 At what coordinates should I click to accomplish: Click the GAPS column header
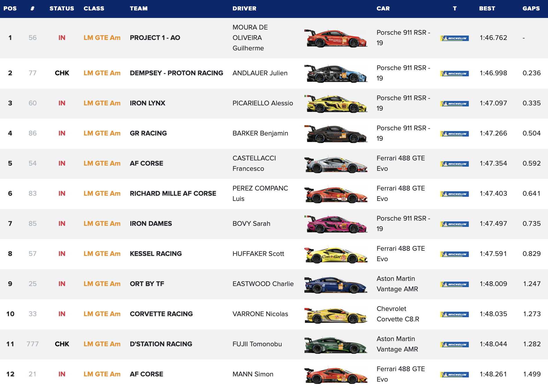tap(531, 8)
